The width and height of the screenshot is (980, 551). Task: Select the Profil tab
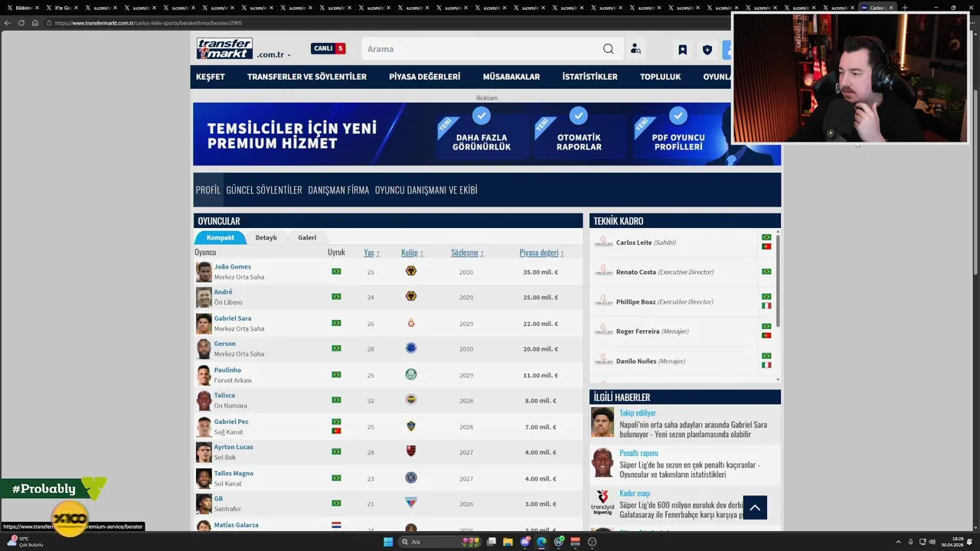click(207, 190)
